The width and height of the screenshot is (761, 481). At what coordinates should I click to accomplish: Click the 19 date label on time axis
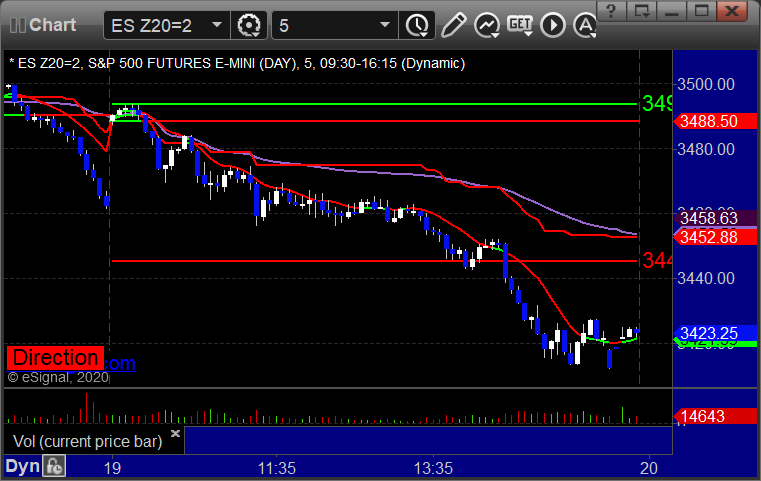[112, 468]
